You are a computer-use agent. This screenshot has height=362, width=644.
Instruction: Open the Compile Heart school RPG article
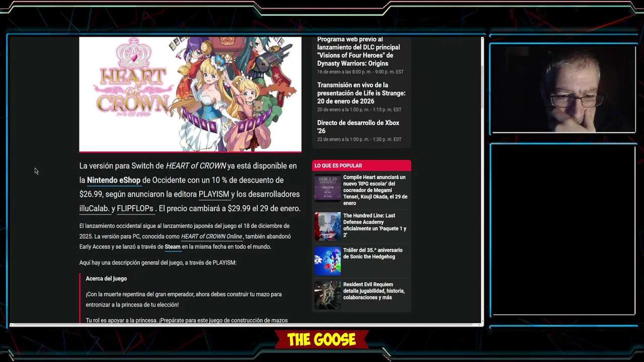pos(375,190)
